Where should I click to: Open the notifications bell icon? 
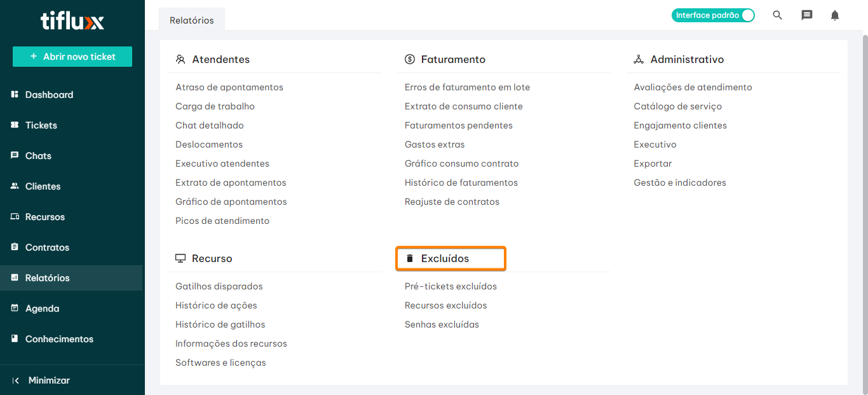tap(835, 15)
